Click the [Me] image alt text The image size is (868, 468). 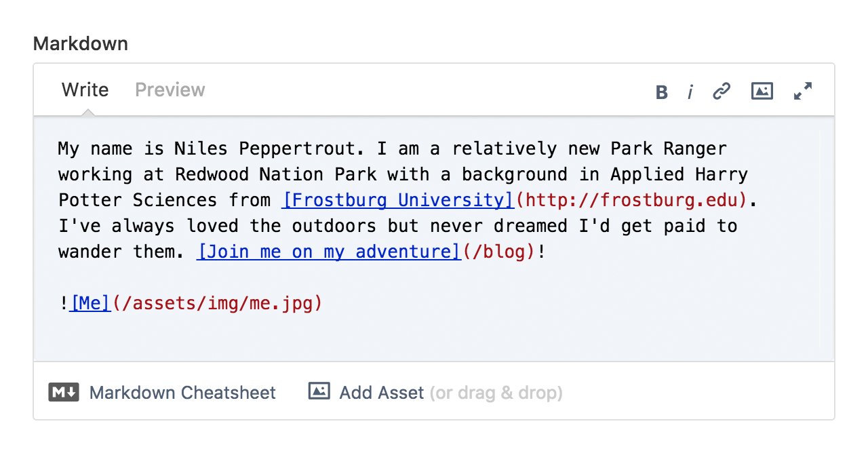pos(90,303)
